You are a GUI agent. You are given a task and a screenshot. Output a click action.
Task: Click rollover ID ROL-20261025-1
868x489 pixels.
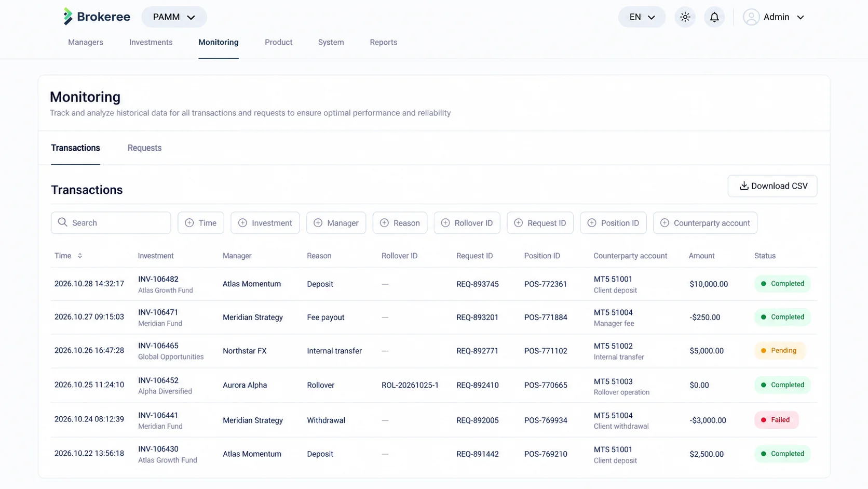click(410, 385)
